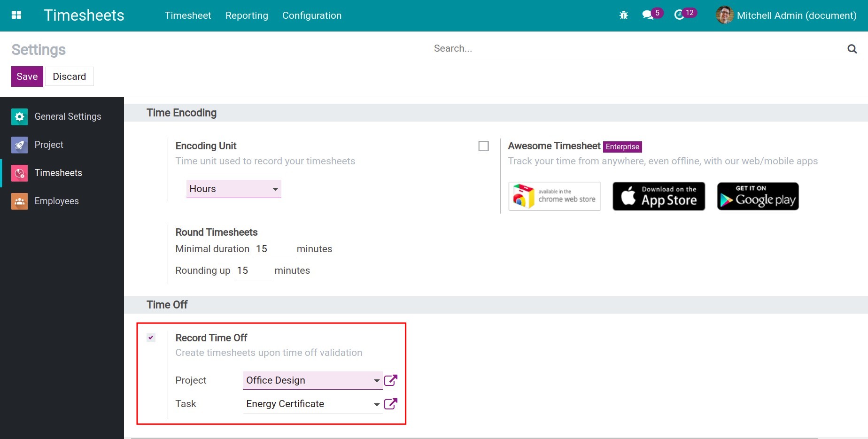868x439 pixels.
Task: Open the Project dropdown showing Office Design
Action: pos(312,380)
